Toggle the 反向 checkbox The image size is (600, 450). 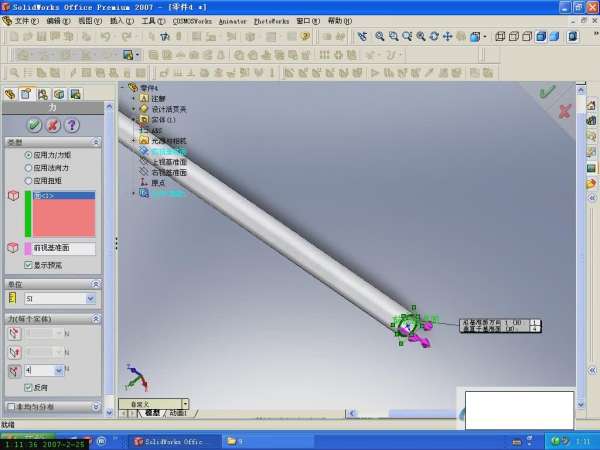28,387
